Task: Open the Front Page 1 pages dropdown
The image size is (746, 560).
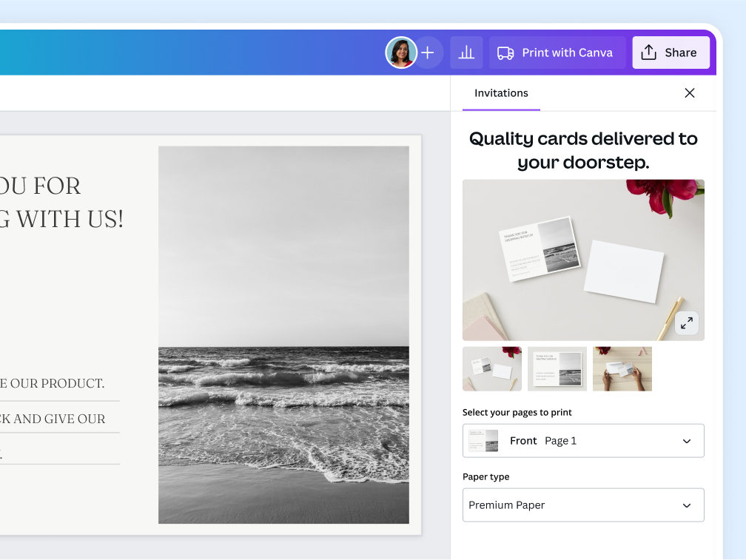Action: (x=583, y=441)
